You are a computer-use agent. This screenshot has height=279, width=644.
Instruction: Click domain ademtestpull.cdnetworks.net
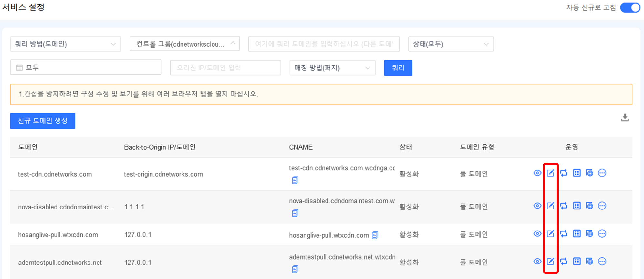(x=60, y=263)
